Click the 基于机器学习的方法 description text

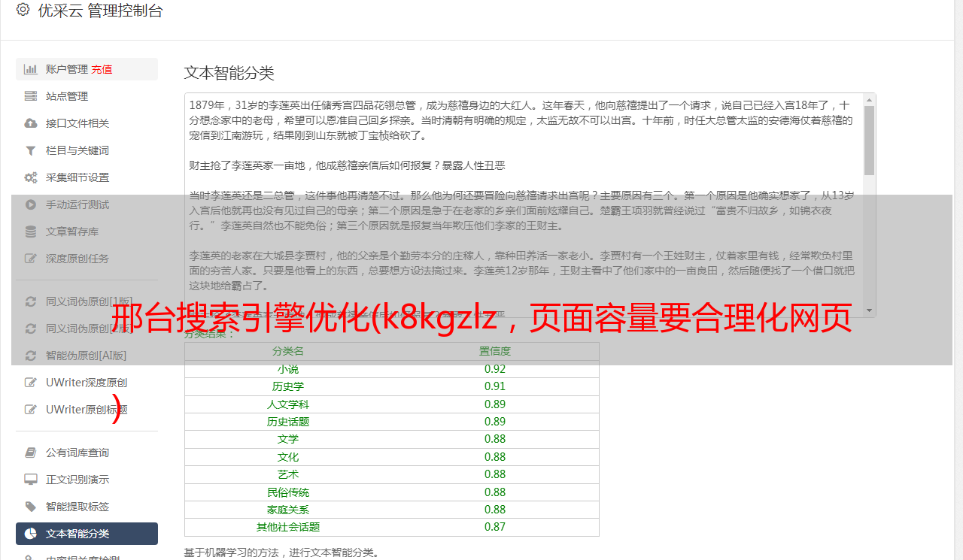tap(282, 552)
